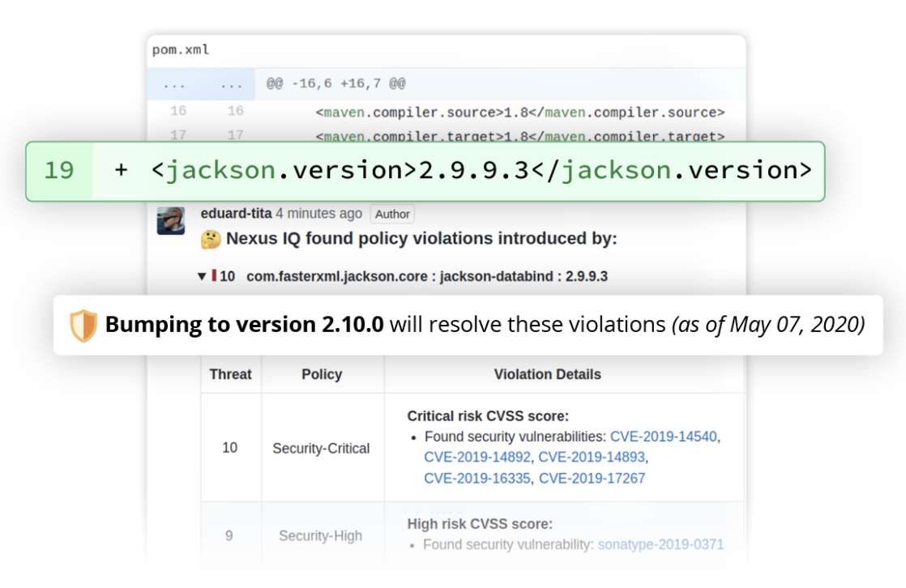Click the eduard-tita username

pyautogui.click(x=236, y=214)
